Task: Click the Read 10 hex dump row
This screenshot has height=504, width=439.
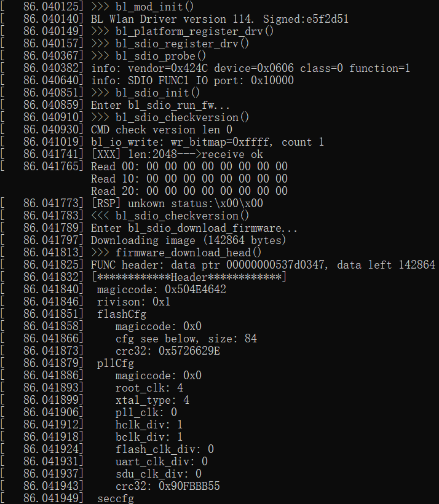Action: pos(189,179)
